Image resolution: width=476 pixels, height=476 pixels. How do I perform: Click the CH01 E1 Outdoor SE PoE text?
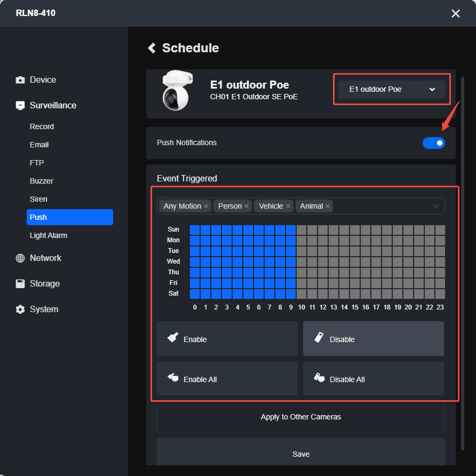pos(254,97)
